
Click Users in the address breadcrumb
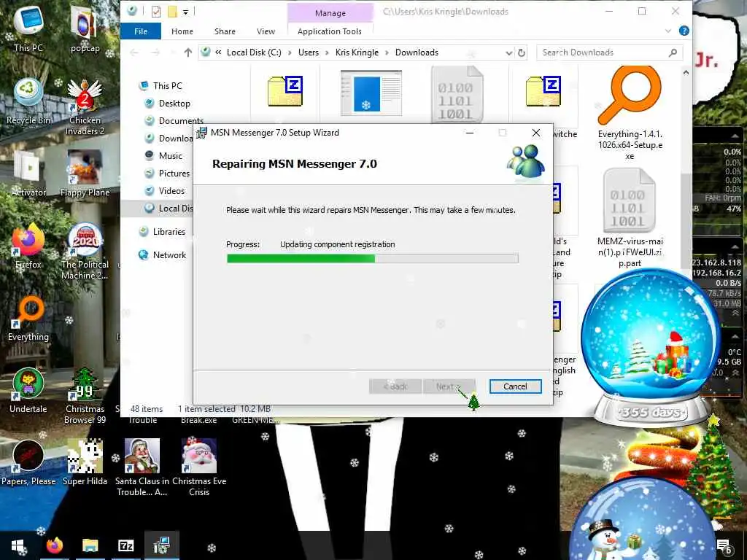click(309, 52)
